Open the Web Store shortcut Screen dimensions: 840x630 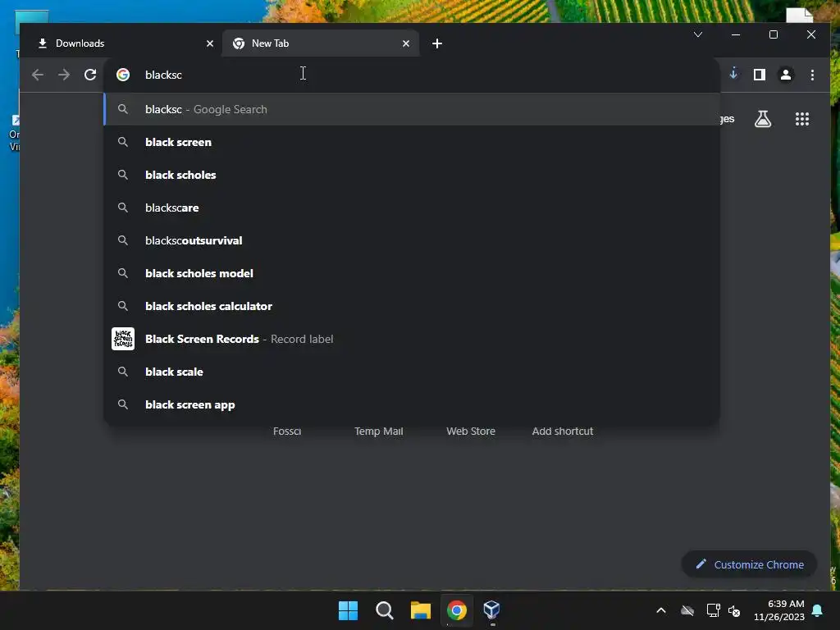471,431
